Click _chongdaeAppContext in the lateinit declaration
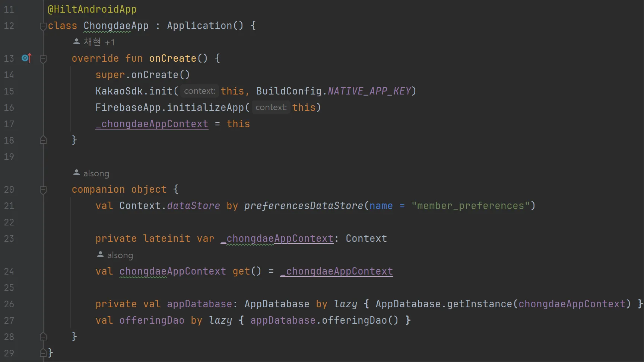 [277, 238]
